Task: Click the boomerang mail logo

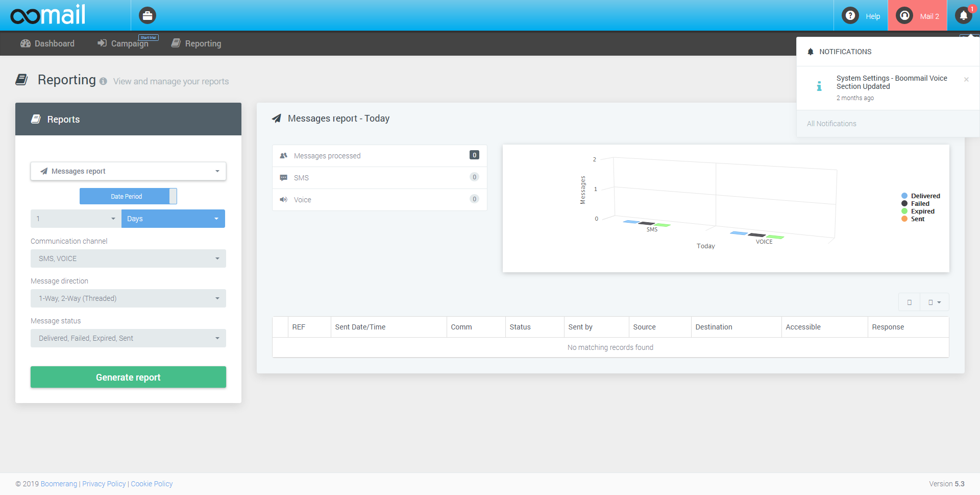Action: pyautogui.click(x=48, y=15)
